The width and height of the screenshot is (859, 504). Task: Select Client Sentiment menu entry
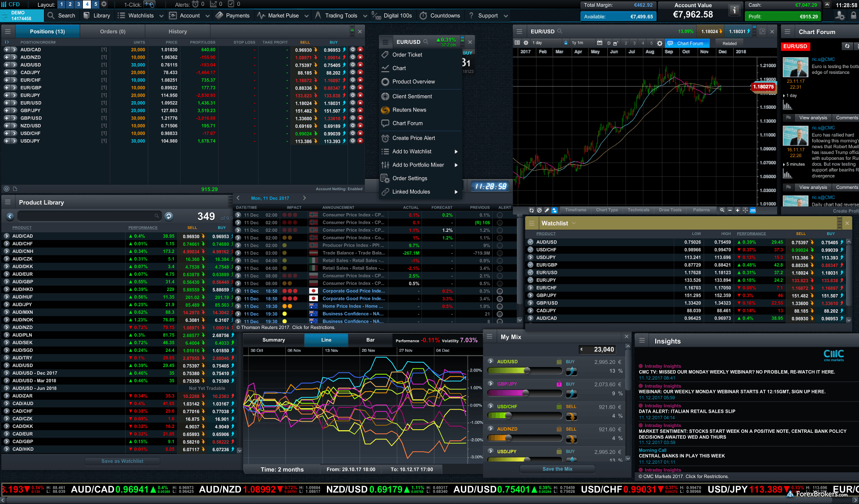tap(412, 96)
